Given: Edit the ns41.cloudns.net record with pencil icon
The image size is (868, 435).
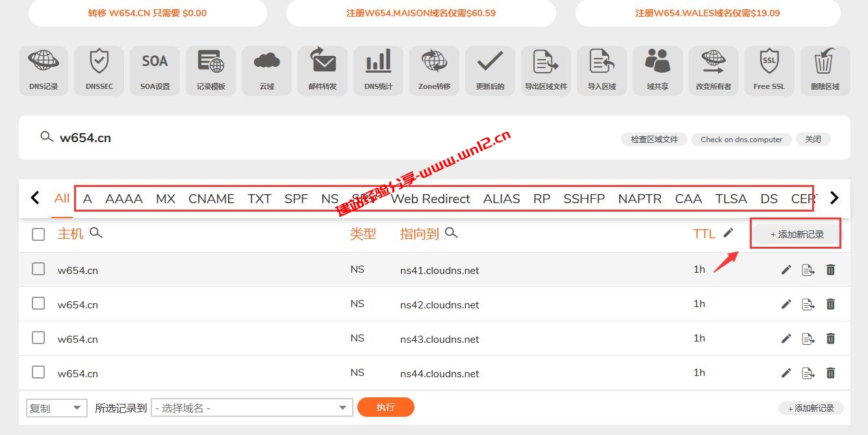Looking at the screenshot, I should (785, 269).
